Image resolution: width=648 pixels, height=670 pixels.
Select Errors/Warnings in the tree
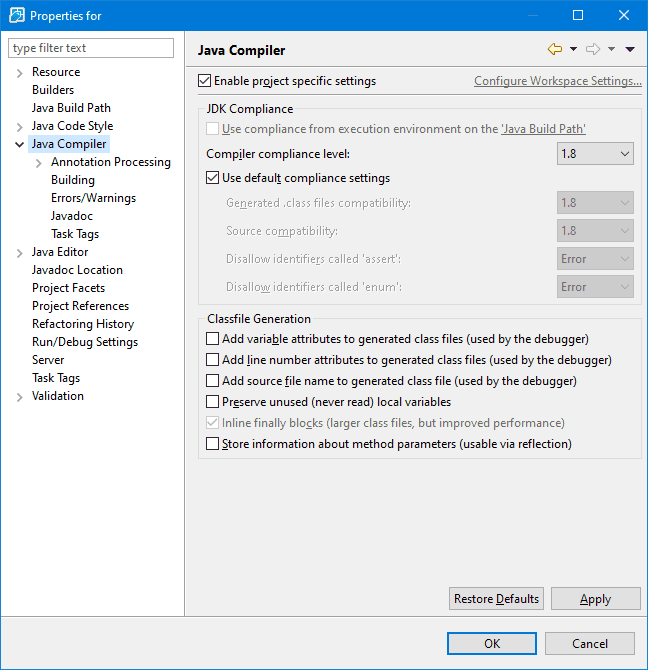pos(93,198)
